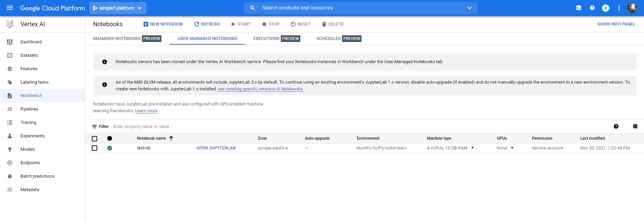Click the Service account permission cell

click(547, 148)
